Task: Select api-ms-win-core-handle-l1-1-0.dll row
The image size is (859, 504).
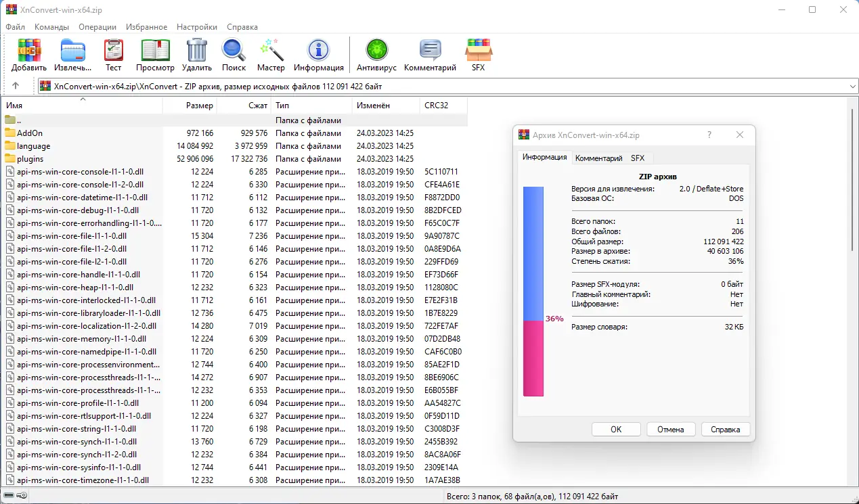Action: coord(234,275)
